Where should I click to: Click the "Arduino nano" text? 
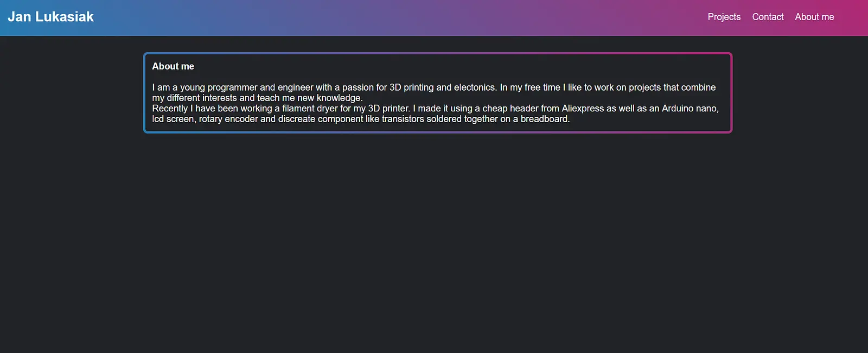click(690, 109)
